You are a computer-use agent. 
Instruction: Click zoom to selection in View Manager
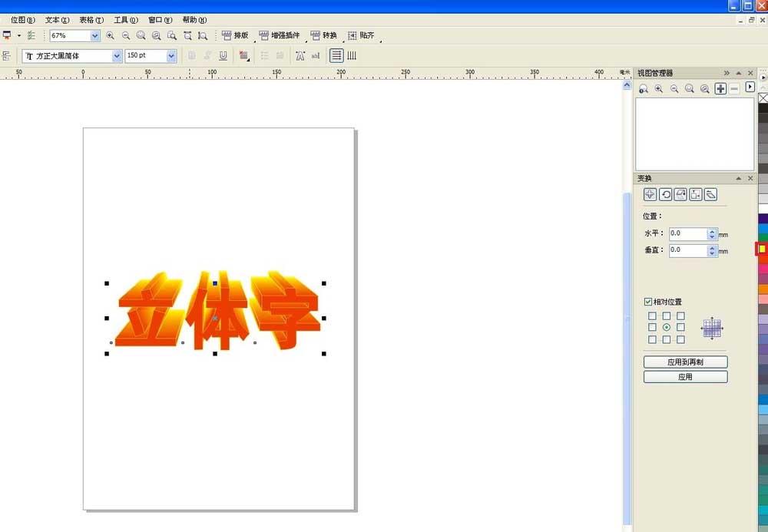(x=690, y=88)
